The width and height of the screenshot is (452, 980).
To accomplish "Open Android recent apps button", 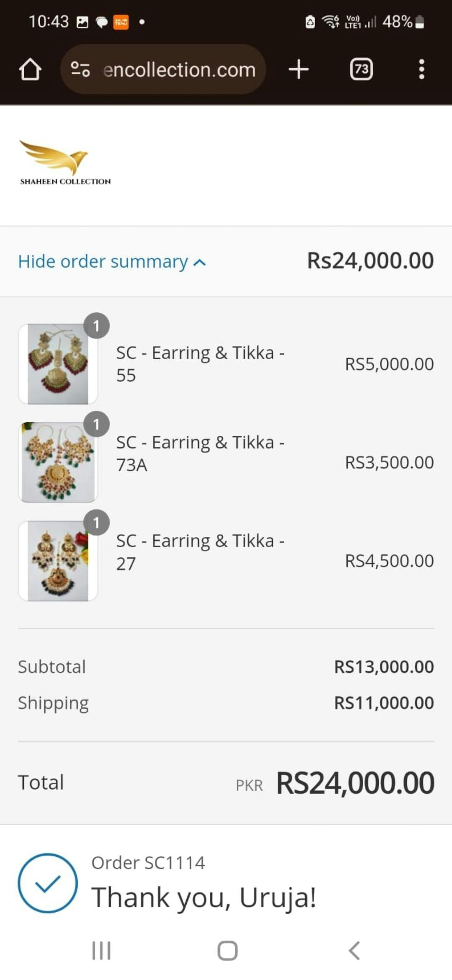I will 101,950.
